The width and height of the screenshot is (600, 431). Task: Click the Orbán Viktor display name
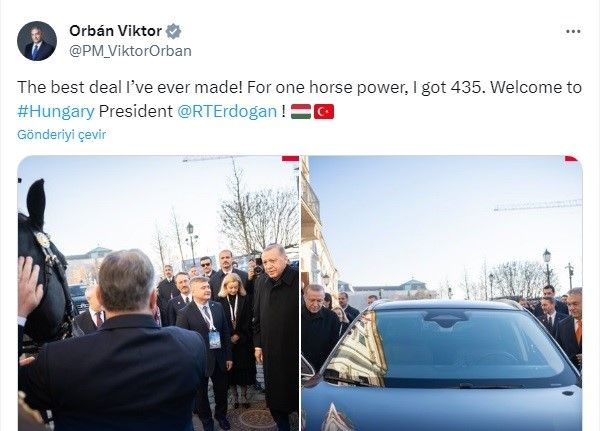coord(116,31)
